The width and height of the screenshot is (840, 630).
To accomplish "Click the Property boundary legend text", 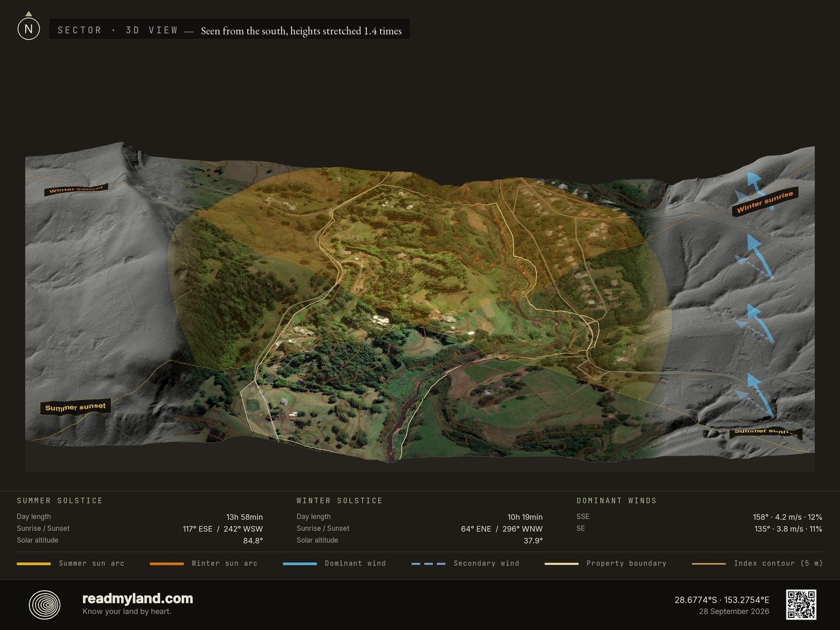I will click(x=626, y=563).
